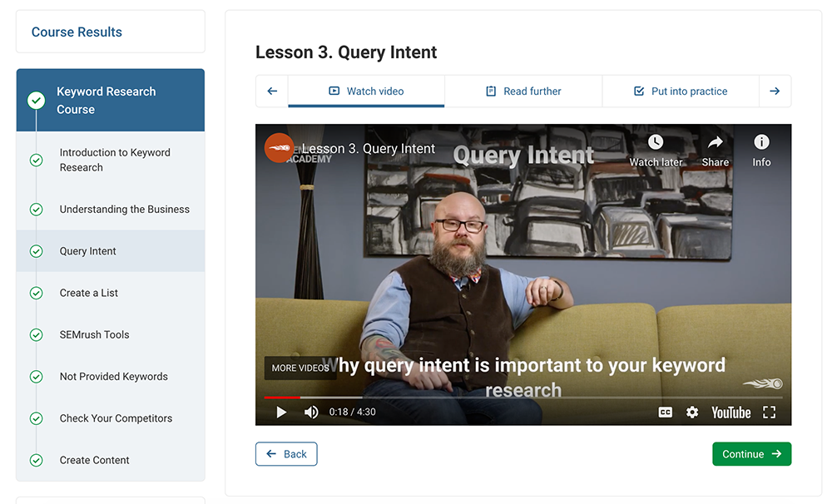832x504 pixels.
Task: Show video Info card
Action: tap(761, 151)
